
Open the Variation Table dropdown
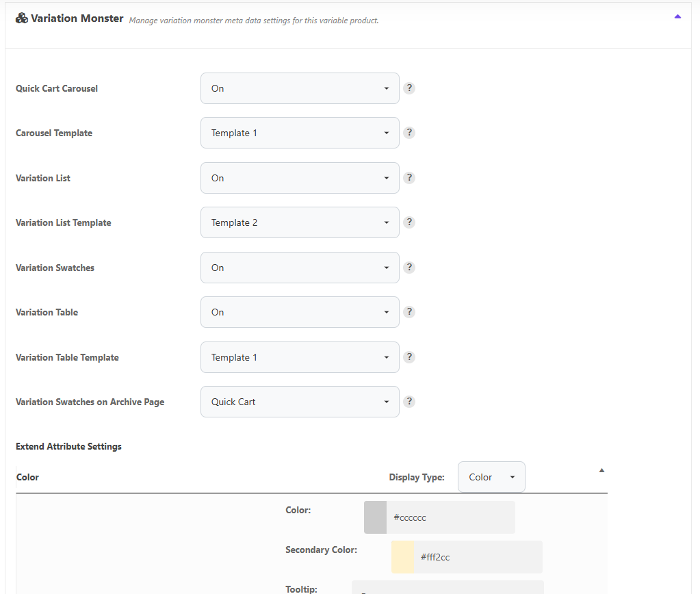[300, 312]
